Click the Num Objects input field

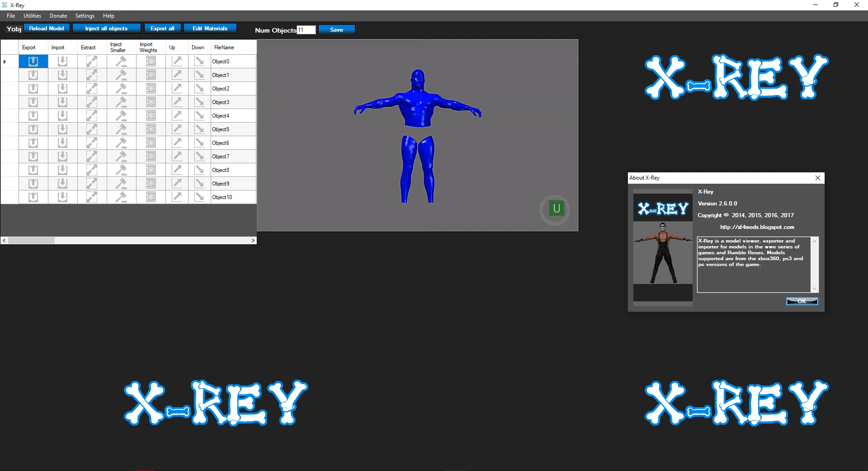(x=307, y=30)
